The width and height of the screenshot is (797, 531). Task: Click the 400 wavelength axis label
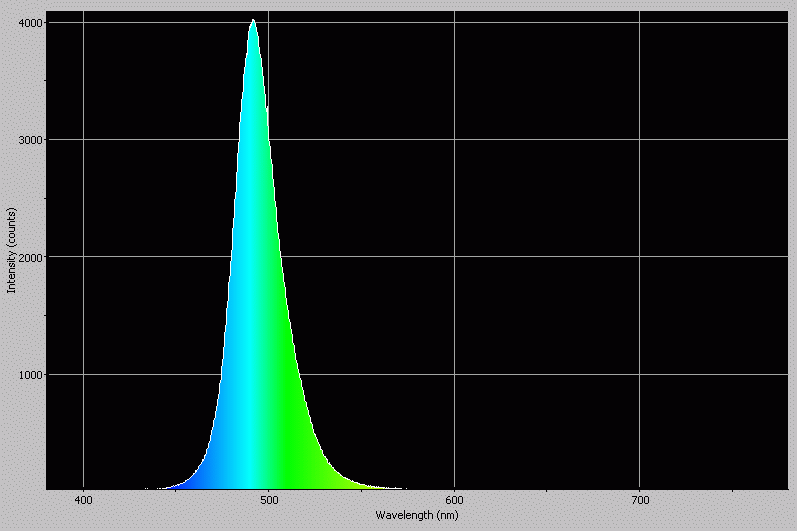coord(84,500)
